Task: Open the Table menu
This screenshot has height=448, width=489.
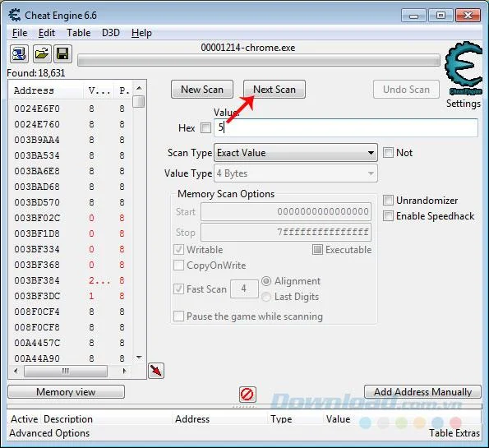Action: coord(79,33)
